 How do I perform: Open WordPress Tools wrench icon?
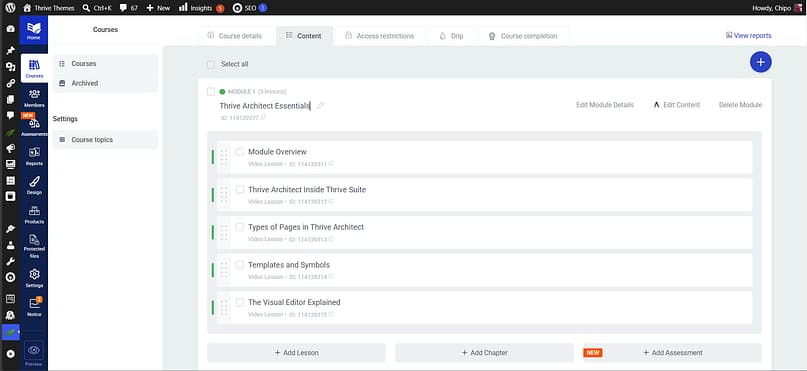(x=10, y=261)
